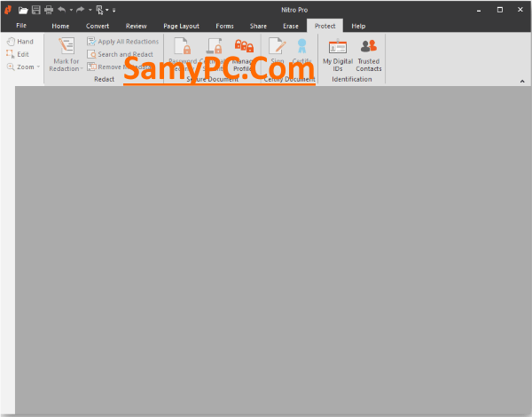Expand the Zoom tool dropdown
The height and width of the screenshot is (417, 532).
38,67
